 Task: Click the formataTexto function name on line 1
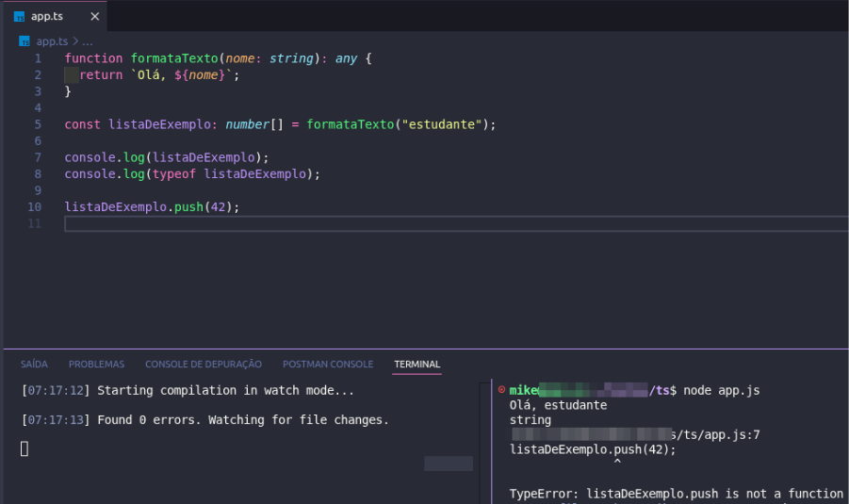tap(174, 58)
